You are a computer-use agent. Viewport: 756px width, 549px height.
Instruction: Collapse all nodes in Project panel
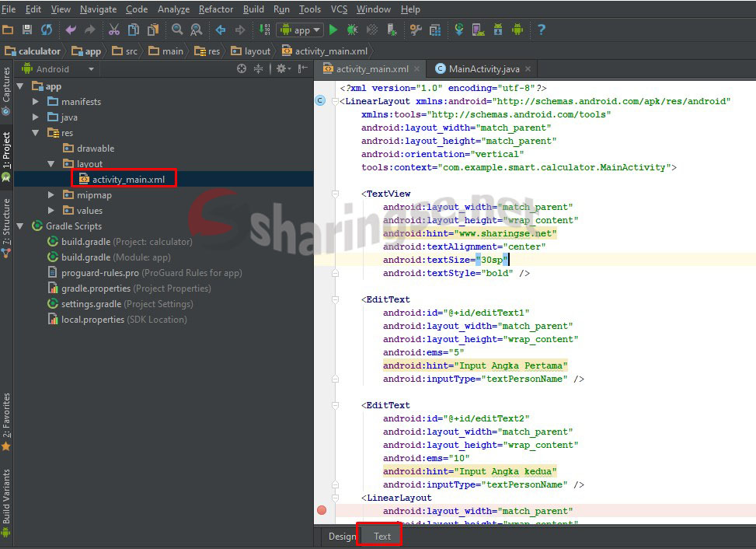(259, 69)
